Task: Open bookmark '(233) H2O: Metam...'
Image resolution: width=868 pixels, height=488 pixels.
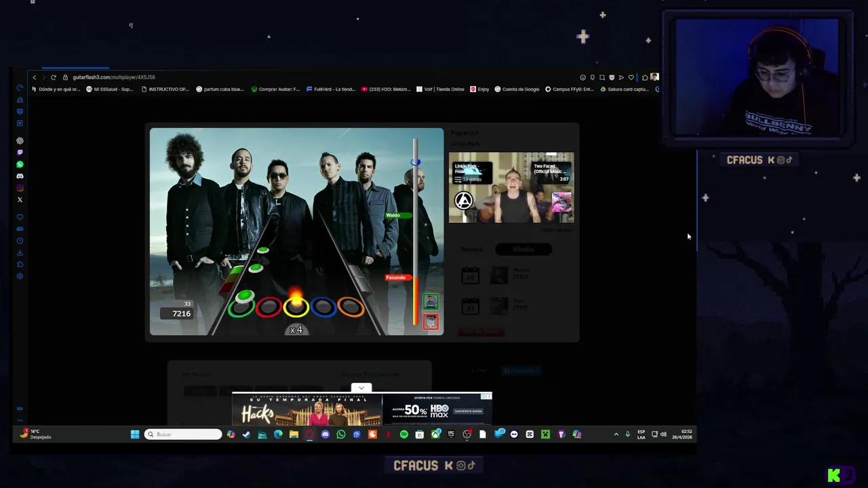Action: click(385, 89)
